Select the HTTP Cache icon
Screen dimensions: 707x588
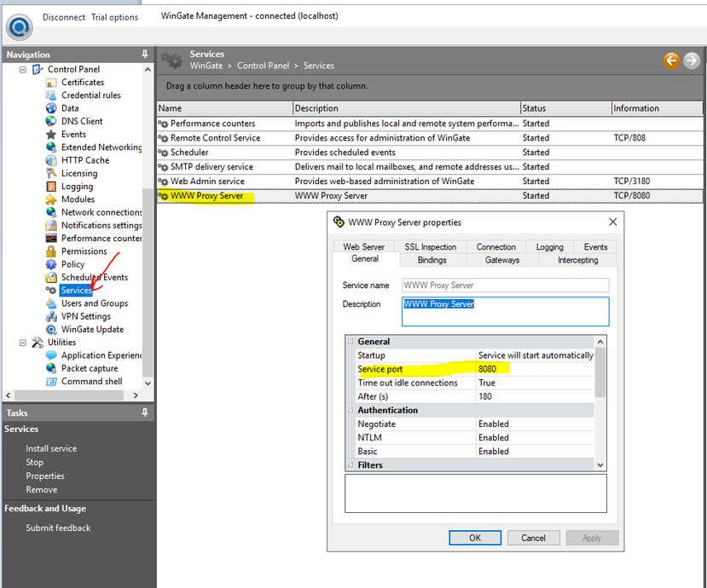tap(51, 160)
